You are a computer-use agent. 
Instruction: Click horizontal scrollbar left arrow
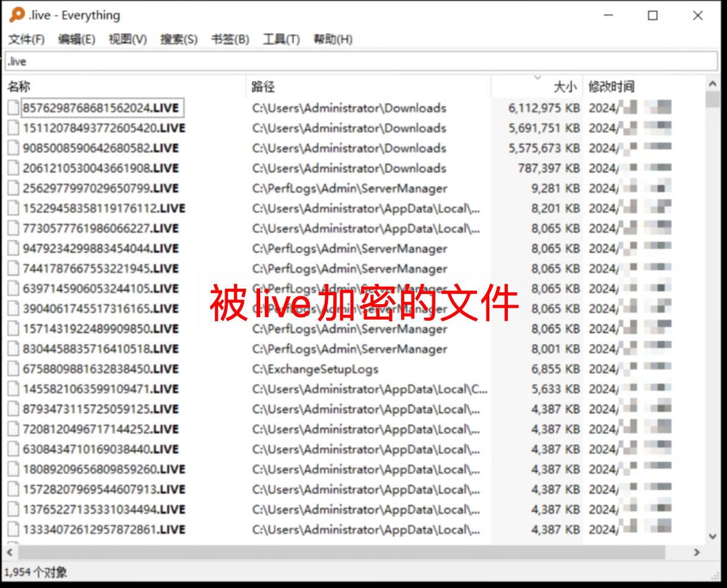[x=10, y=552]
